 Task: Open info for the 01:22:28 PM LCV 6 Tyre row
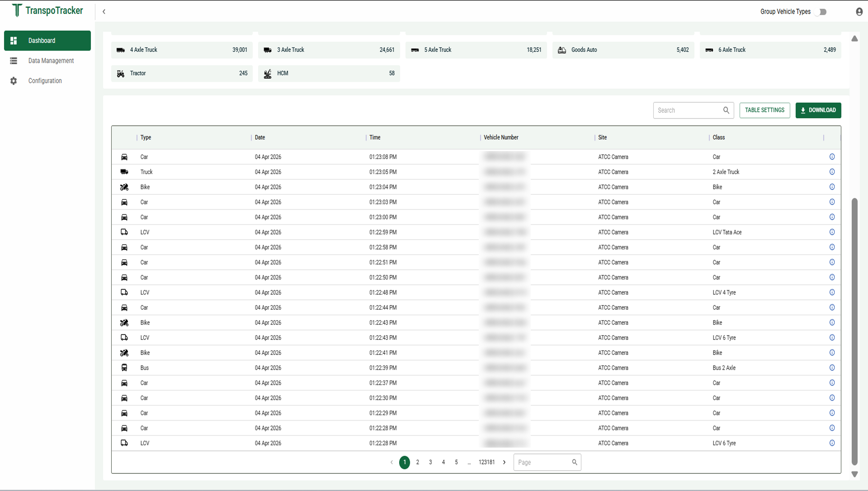pos(832,443)
